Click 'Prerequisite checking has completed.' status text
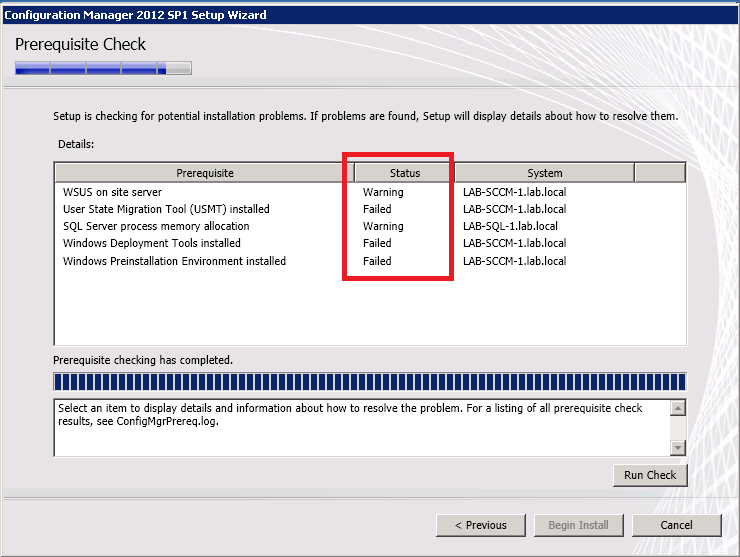 pyautogui.click(x=143, y=360)
